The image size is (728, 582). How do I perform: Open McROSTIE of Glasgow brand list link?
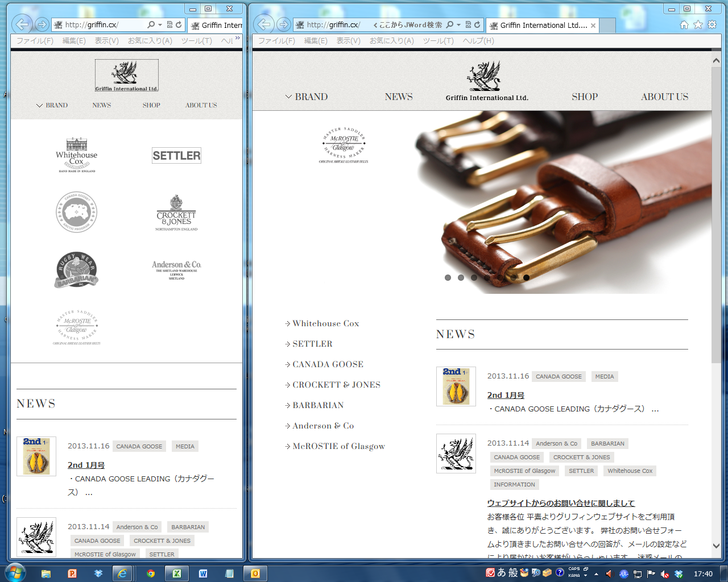click(x=339, y=446)
